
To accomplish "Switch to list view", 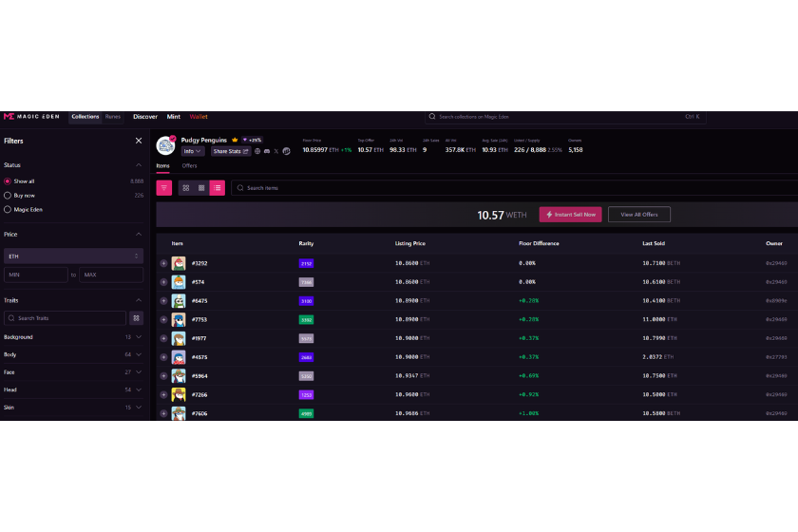I will point(218,188).
